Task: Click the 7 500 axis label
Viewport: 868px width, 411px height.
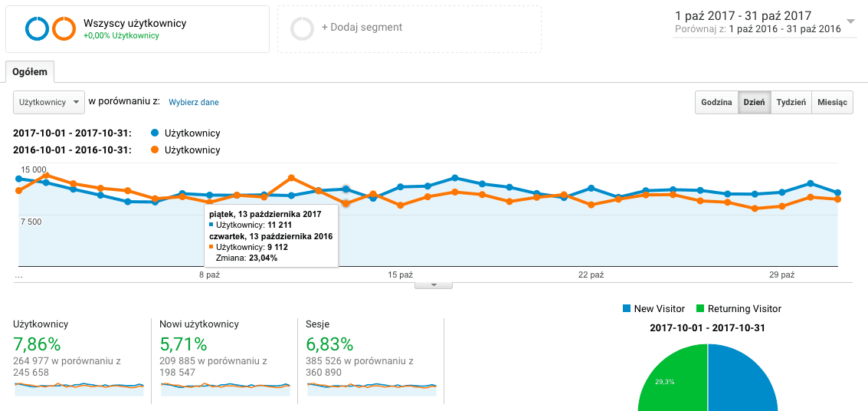Action: click(x=31, y=222)
